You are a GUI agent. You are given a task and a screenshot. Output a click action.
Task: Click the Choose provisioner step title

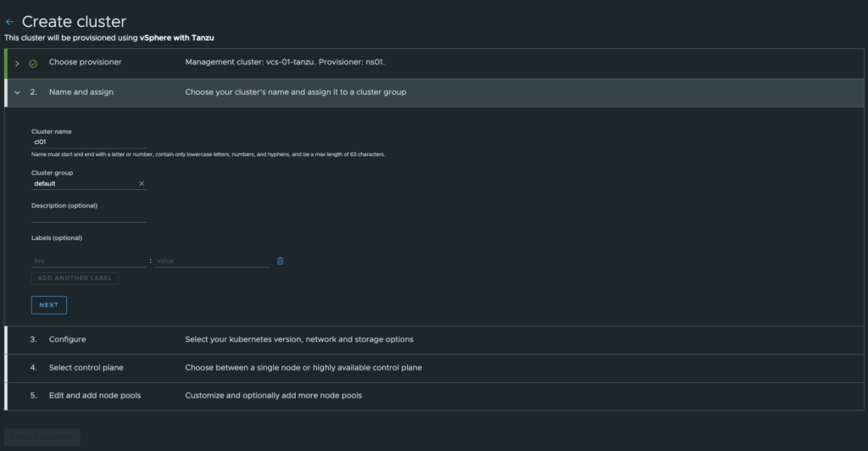click(86, 62)
